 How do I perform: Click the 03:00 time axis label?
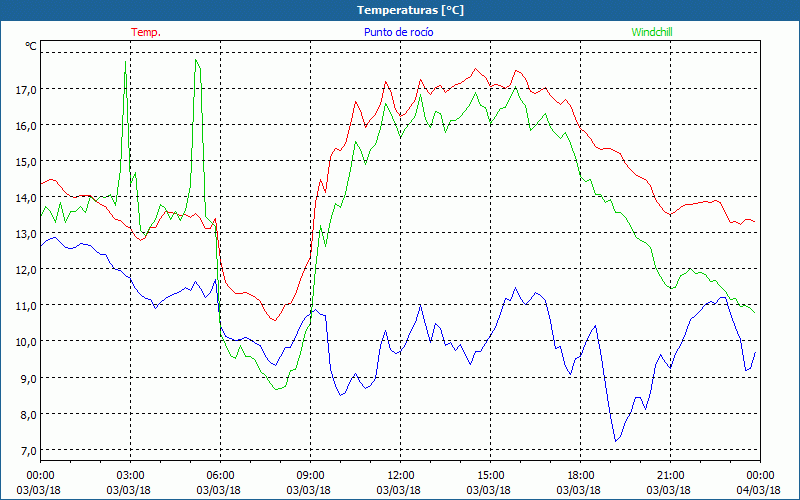(x=131, y=476)
